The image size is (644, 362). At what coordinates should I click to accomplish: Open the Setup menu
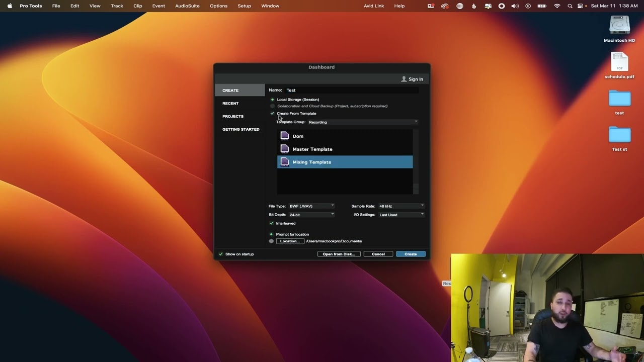pos(244,6)
